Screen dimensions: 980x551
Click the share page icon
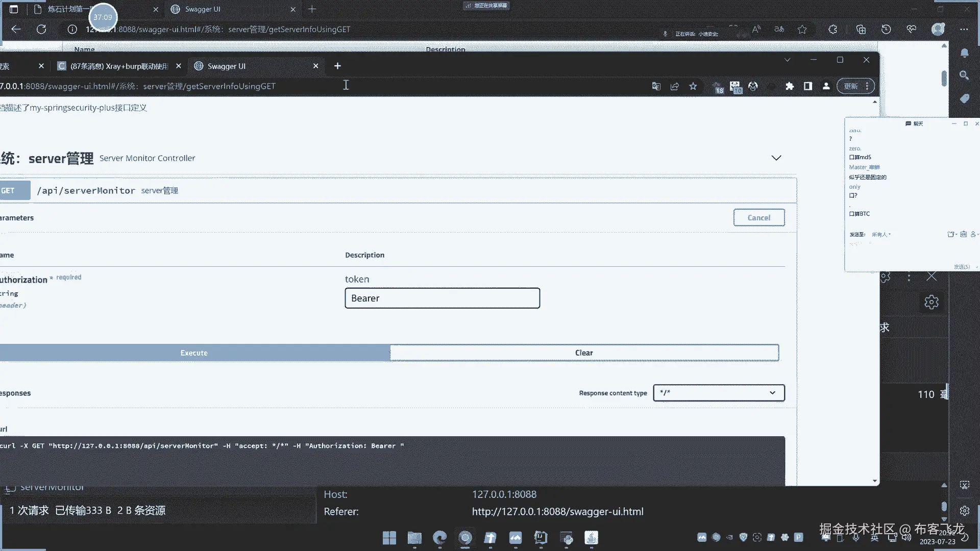675,86
